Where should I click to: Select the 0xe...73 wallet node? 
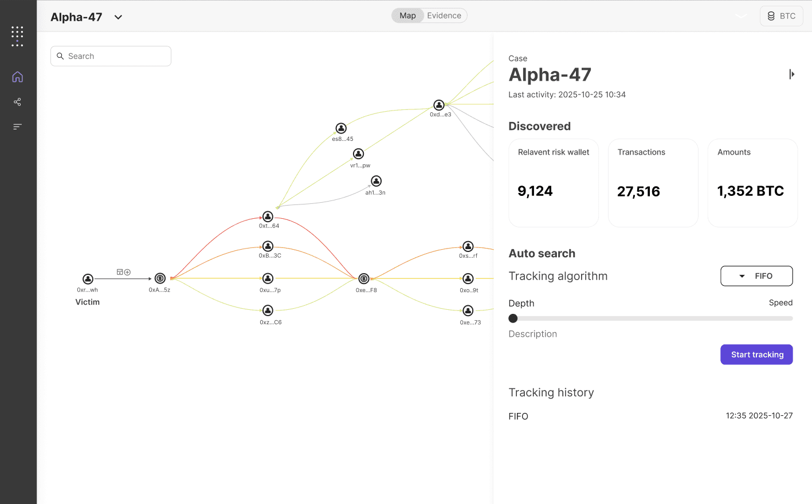[x=468, y=310]
